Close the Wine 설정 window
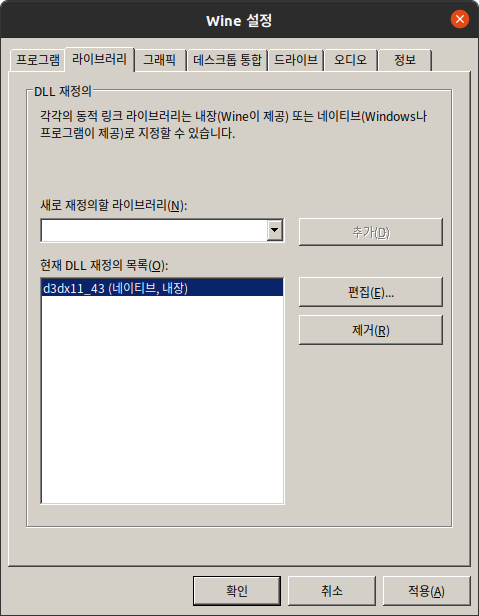Image resolution: width=479 pixels, height=616 pixels. (x=459, y=19)
